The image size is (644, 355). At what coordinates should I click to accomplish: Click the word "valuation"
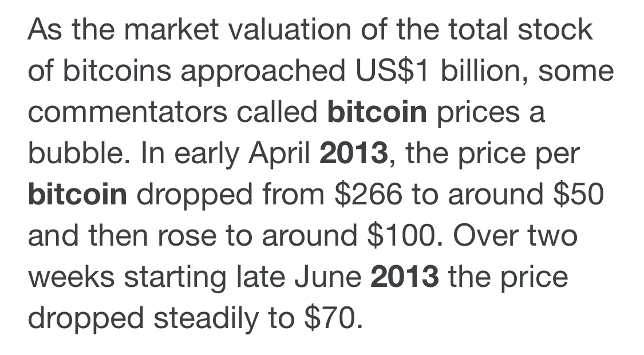[x=290, y=30]
